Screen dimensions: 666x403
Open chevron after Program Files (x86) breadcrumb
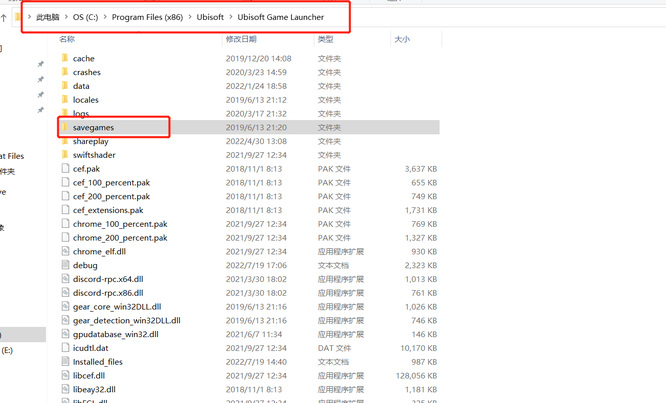pos(189,17)
